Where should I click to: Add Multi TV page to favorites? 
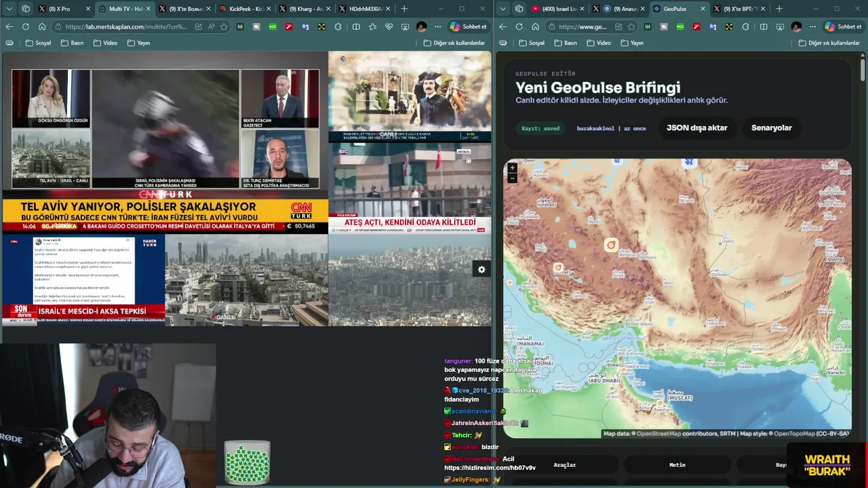(x=224, y=26)
